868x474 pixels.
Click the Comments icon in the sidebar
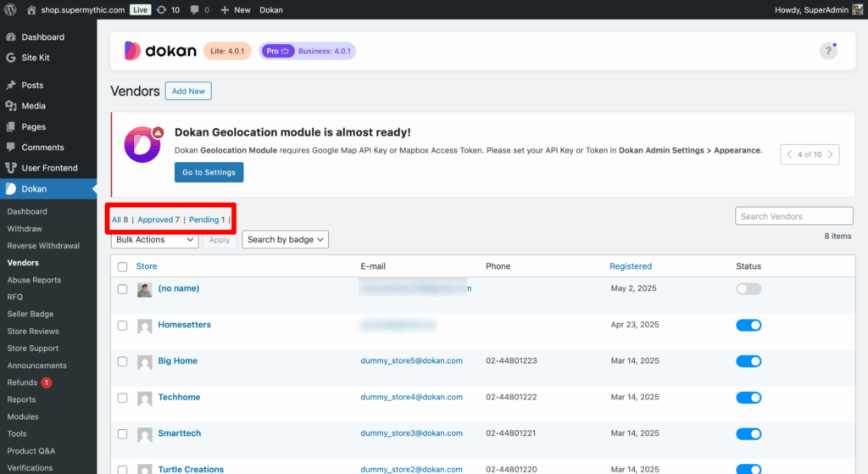[10, 148]
